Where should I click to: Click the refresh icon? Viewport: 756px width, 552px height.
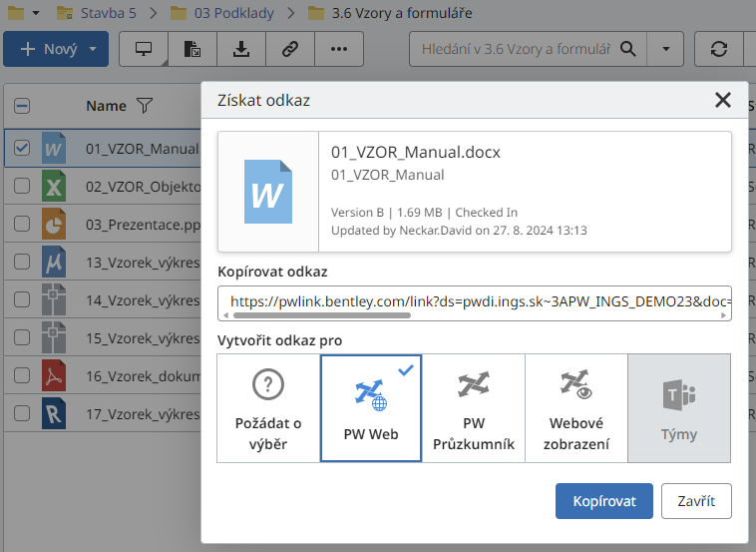(x=718, y=49)
